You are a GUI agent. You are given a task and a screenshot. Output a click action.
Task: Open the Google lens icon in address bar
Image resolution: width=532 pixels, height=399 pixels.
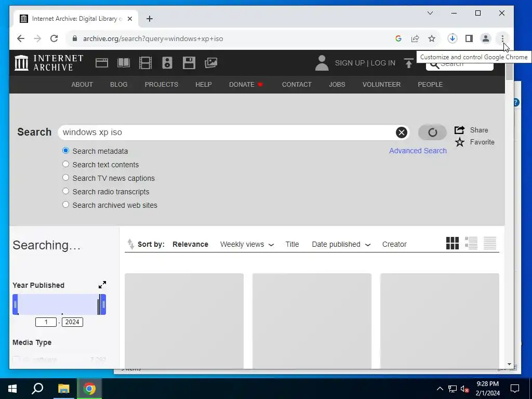(x=398, y=38)
